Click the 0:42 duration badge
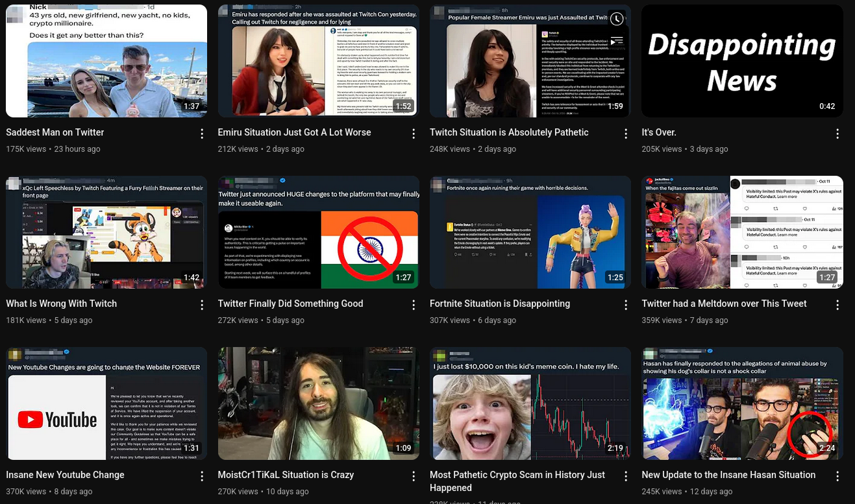Image resolution: width=855 pixels, height=504 pixels. coord(827,106)
